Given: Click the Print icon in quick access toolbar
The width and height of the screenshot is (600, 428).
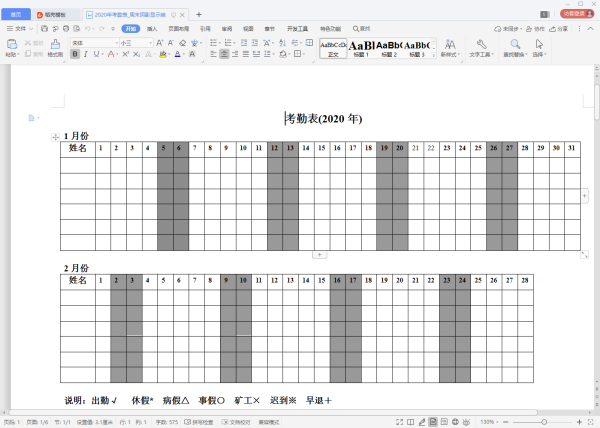Looking at the screenshot, I should [x=66, y=29].
